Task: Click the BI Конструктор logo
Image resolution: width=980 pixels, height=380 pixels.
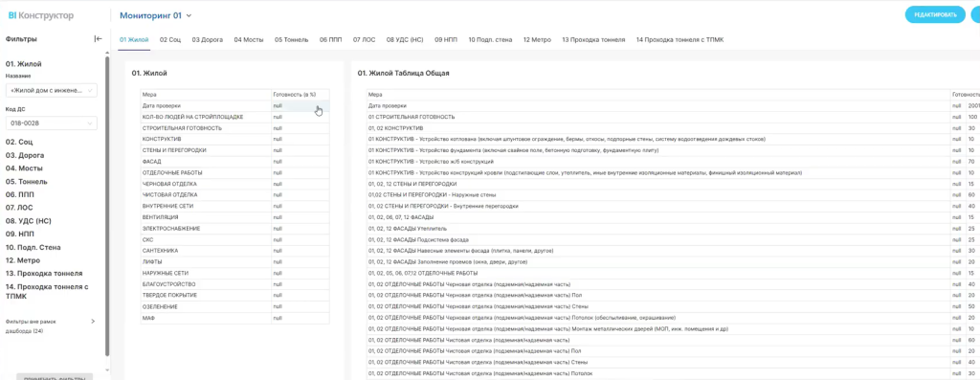Action: (x=40, y=15)
